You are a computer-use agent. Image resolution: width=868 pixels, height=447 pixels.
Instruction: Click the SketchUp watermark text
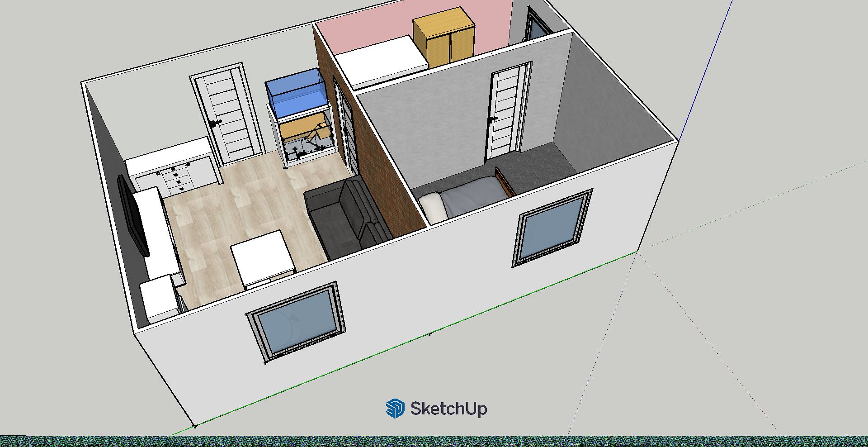[x=448, y=409]
